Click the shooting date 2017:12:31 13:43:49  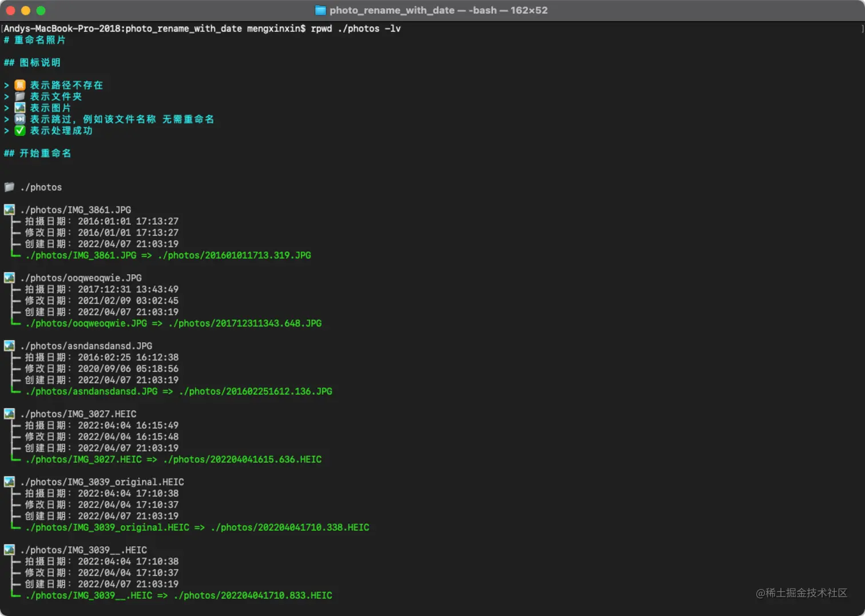pyautogui.click(x=128, y=289)
